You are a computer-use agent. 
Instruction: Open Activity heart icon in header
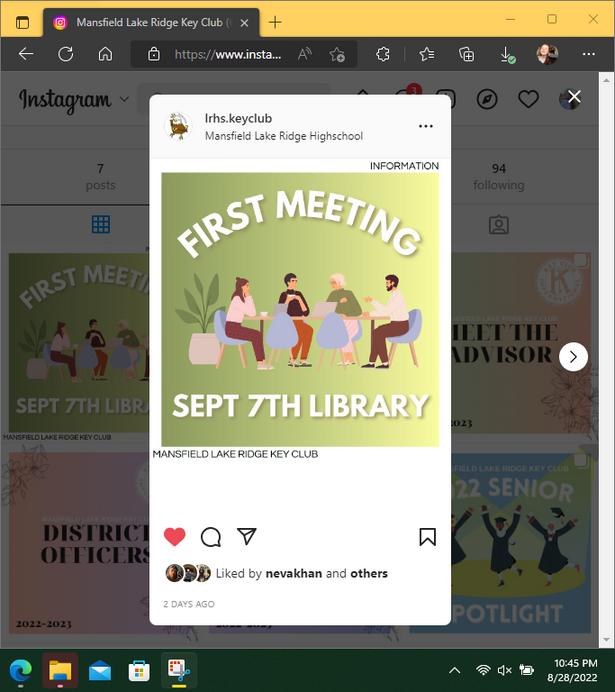pos(528,99)
